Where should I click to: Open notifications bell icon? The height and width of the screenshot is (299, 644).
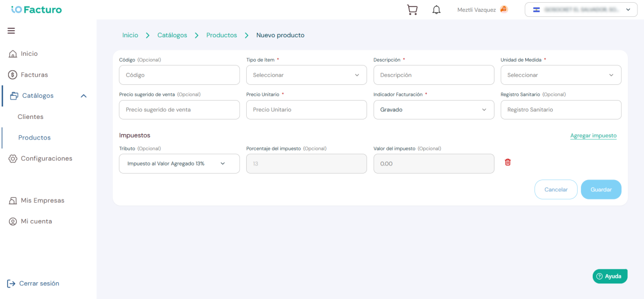436,10
